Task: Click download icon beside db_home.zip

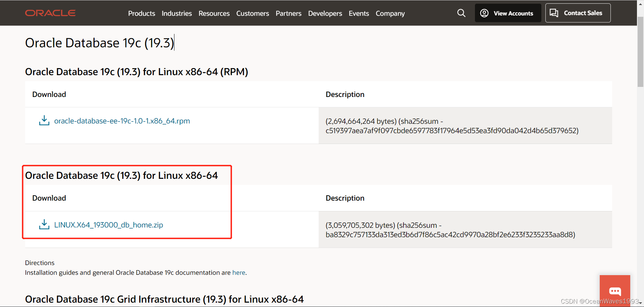Action: 44,224
